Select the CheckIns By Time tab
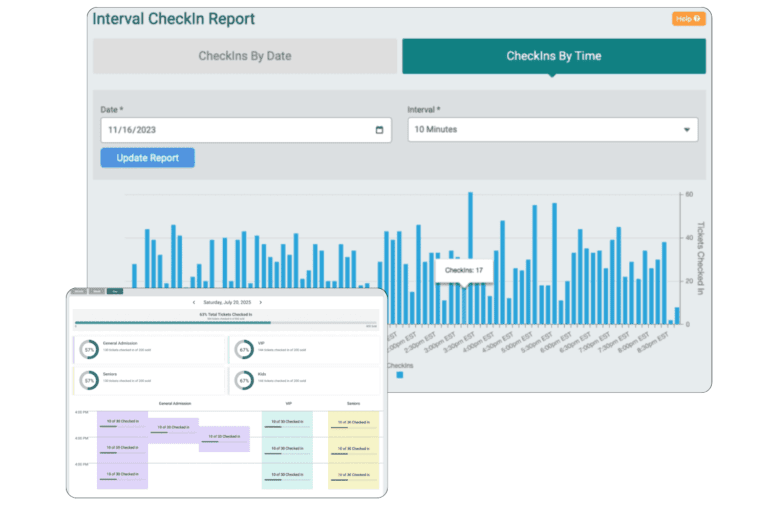Image resolution: width=768 pixels, height=512 pixels. [553, 56]
